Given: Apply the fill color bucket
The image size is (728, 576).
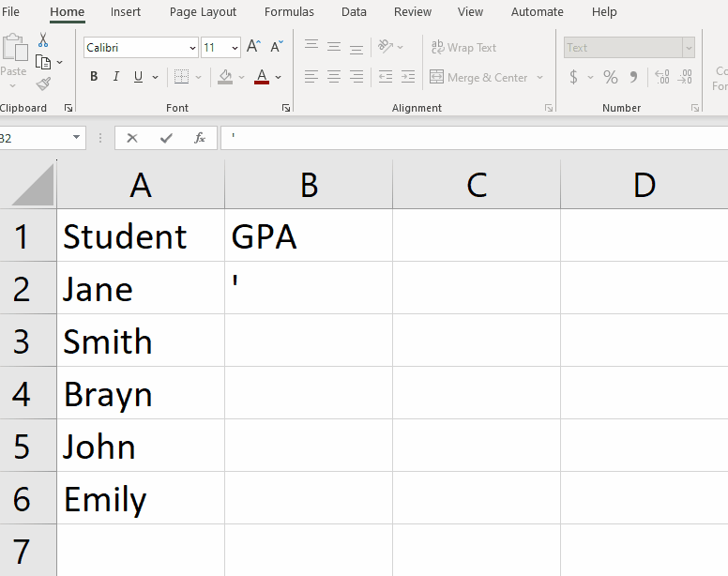Looking at the screenshot, I should click(x=225, y=77).
